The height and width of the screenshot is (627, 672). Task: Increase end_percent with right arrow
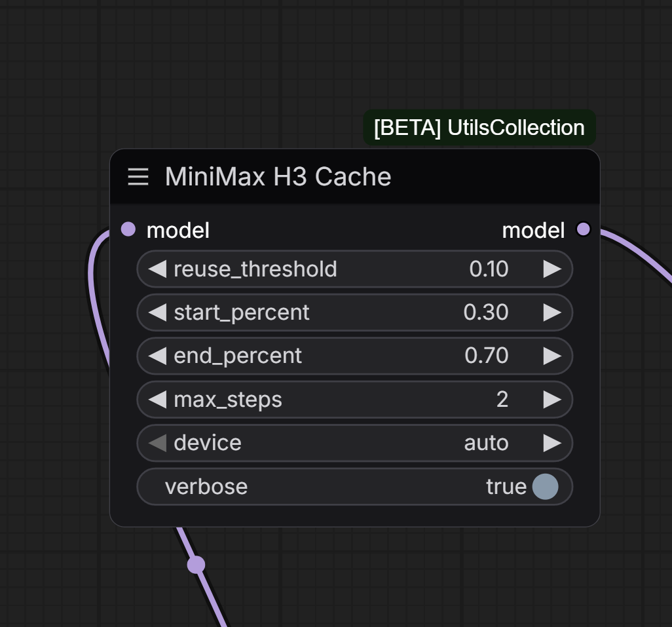pyautogui.click(x=552, y=356)
